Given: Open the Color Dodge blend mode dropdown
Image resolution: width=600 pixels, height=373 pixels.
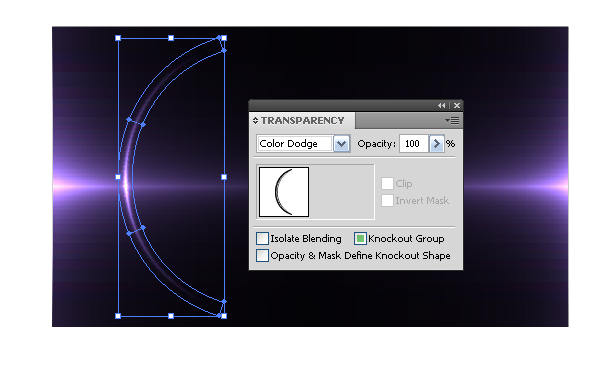Looking at the screenshot, I should click(x=341, y=144).
